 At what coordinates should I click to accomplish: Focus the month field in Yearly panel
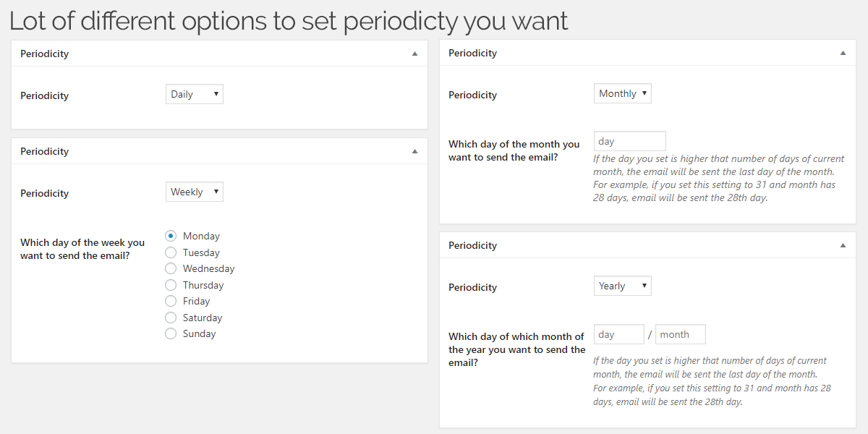pos(681,334)
